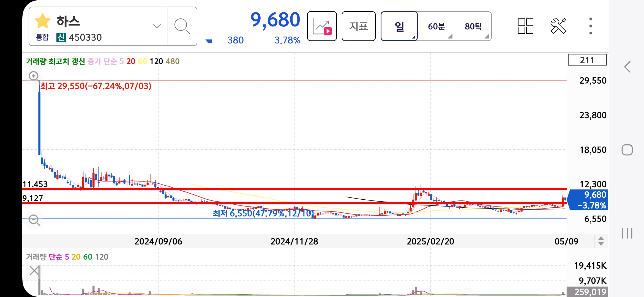Tap the 거래량 최고치 갱신 indicator label
This screenshot has height=297, width=644.
click(x=56, y=61)
